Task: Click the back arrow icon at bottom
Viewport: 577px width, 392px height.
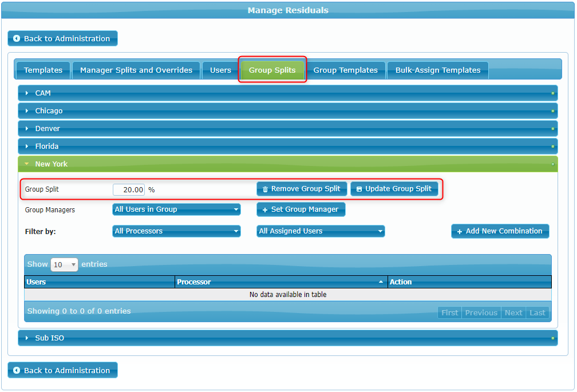Action: [x=17, y=371]
